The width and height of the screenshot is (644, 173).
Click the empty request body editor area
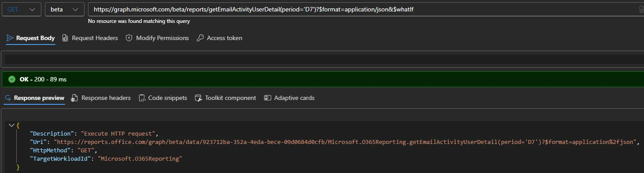click(324, 59)
